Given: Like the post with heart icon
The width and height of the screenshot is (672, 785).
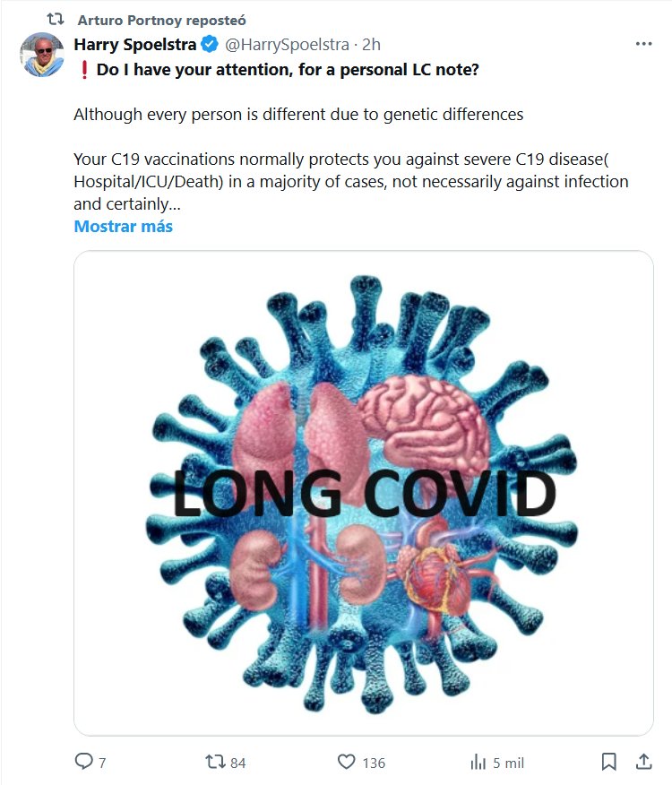Looking at the screenshot, I should pos(347,762).
